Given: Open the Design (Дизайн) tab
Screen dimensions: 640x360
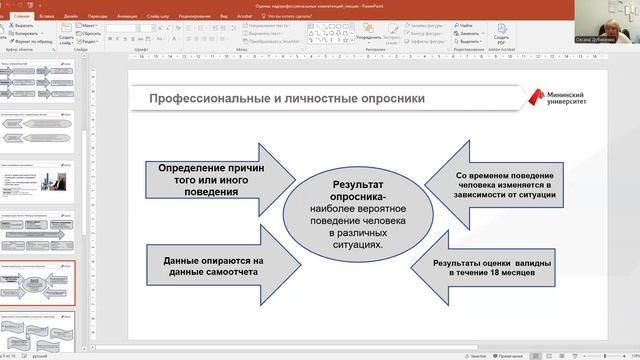Looking at the screenshot, I should (x=71, y=16).
